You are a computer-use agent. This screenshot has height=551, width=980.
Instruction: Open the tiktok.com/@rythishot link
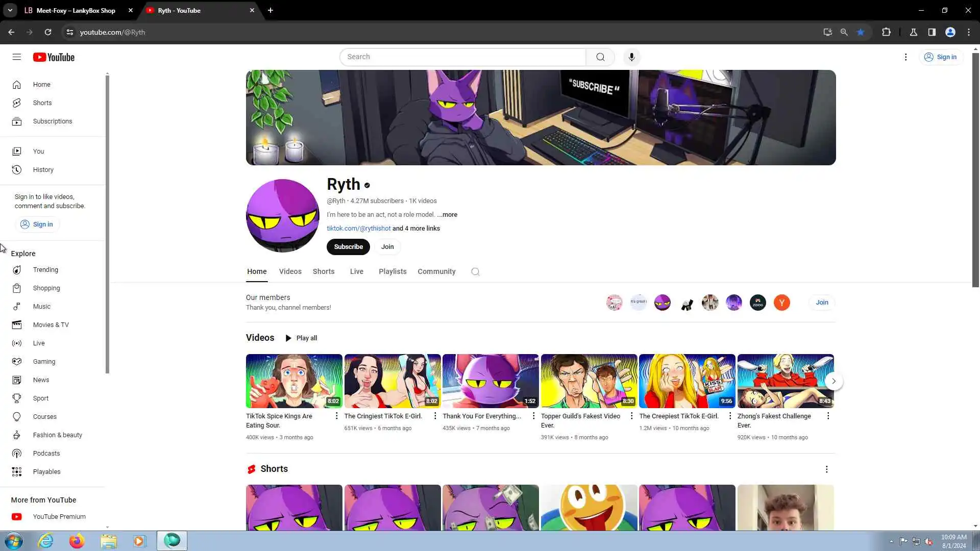[x=358, y=229]
